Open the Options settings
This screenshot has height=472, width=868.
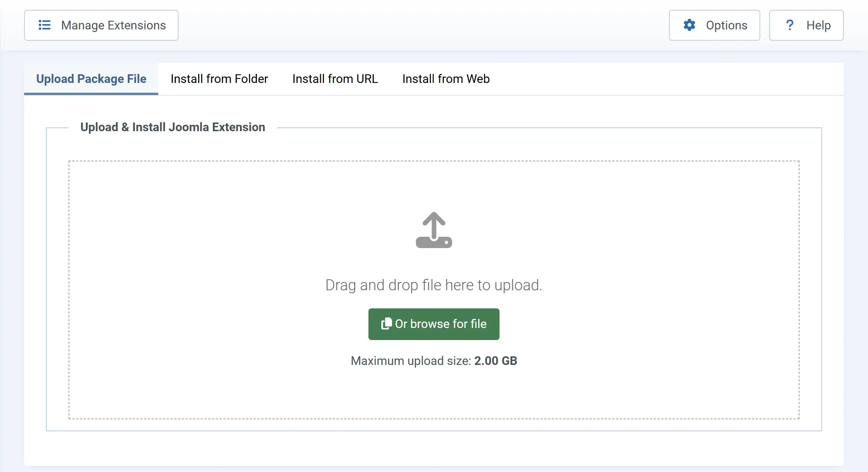[x=714, y=25]
